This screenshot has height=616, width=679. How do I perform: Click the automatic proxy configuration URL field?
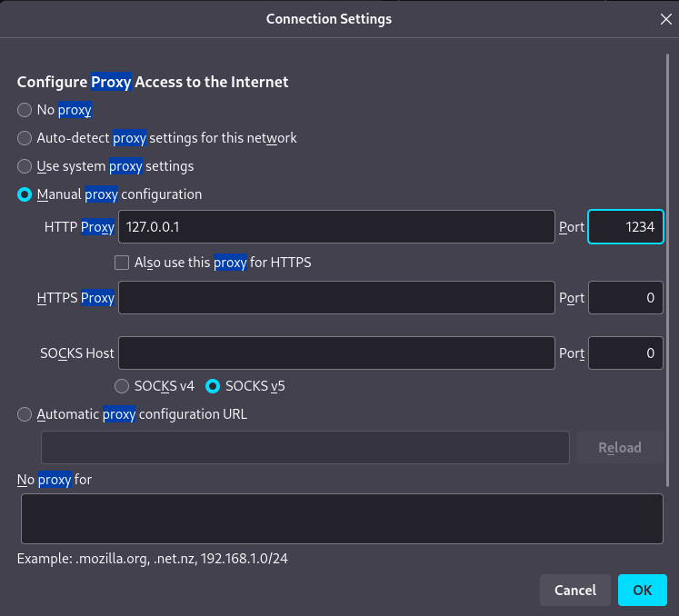305,448
